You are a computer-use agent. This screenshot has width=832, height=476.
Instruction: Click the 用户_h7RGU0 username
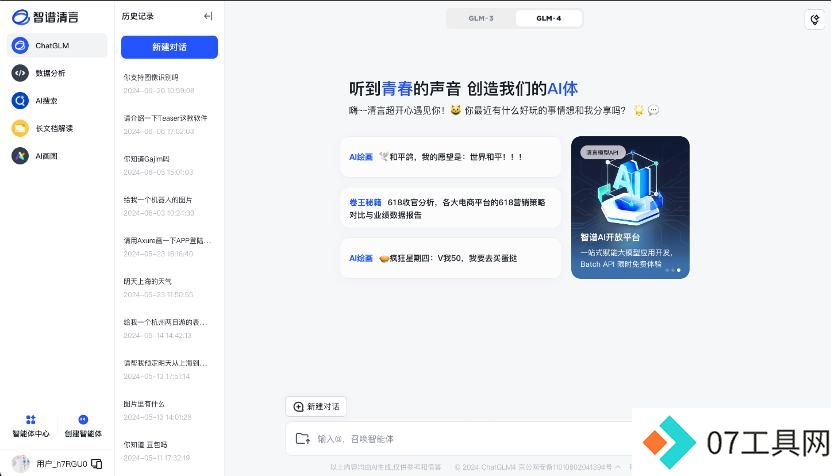(x=62, y=464)
